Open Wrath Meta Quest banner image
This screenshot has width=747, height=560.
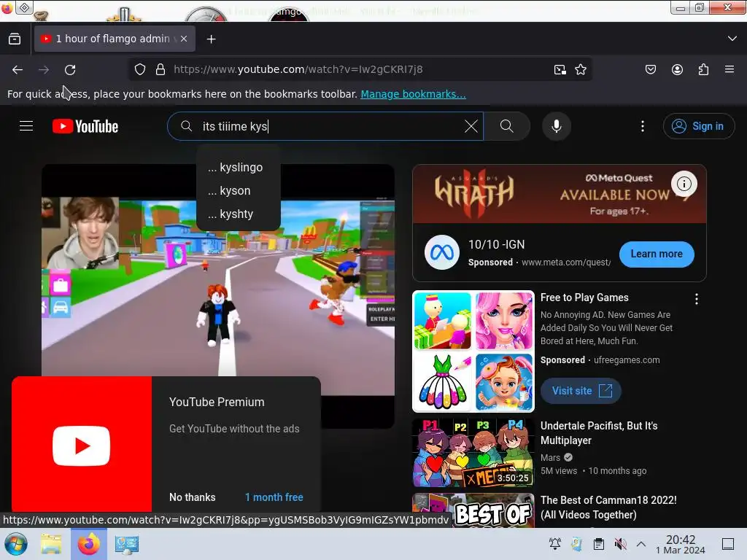(560, 194)
